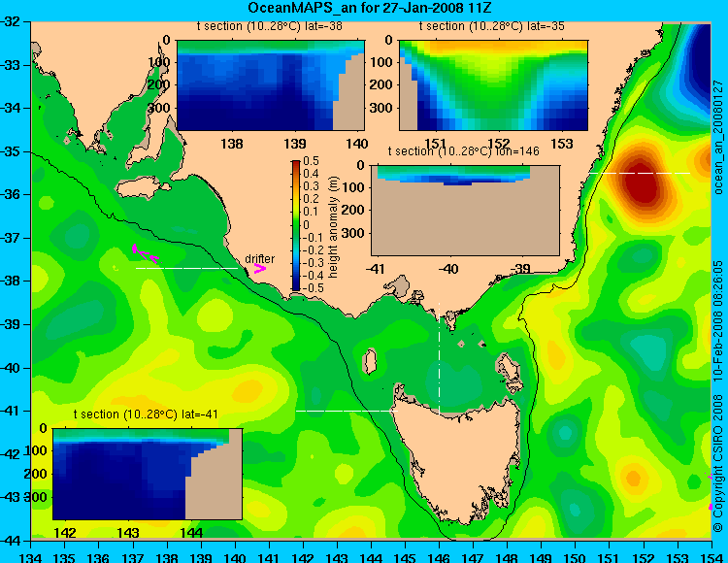
Task: Click -32 on the main latitude axis
Action: pyautogui.click(x=11, y=21)
